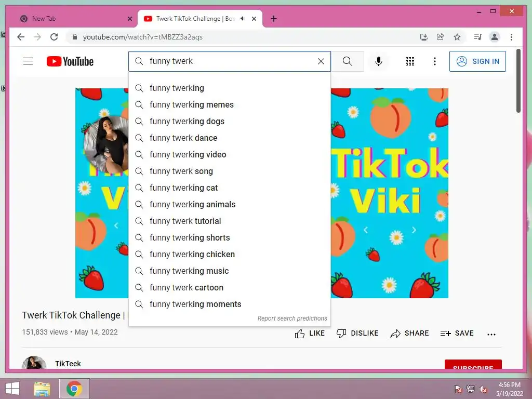This screenshot has width=532, height=399.
Task: Open File Explorer from the taskbar
Action: pyautogui.click(x=42, y=389)
